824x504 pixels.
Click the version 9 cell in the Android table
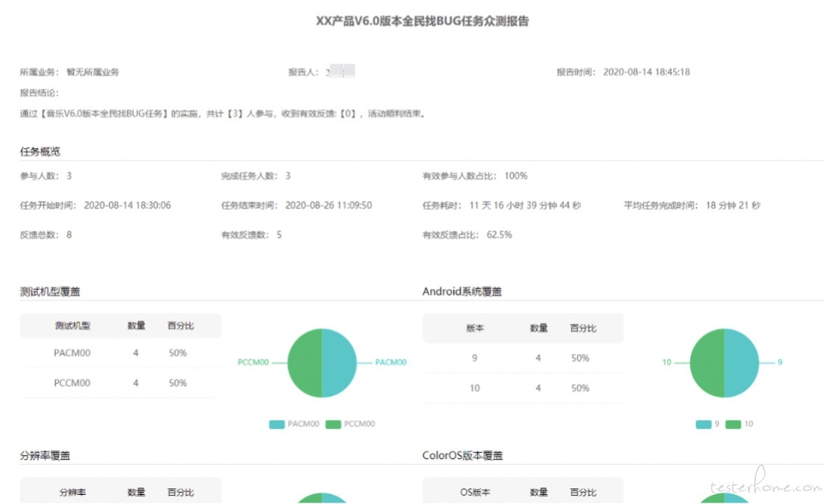coord(474,358)
